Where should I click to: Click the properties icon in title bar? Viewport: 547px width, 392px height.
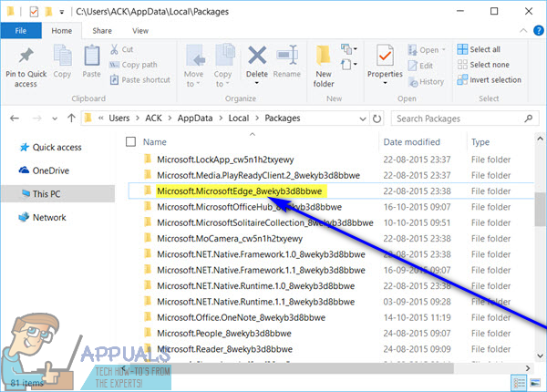coord(34,12)
